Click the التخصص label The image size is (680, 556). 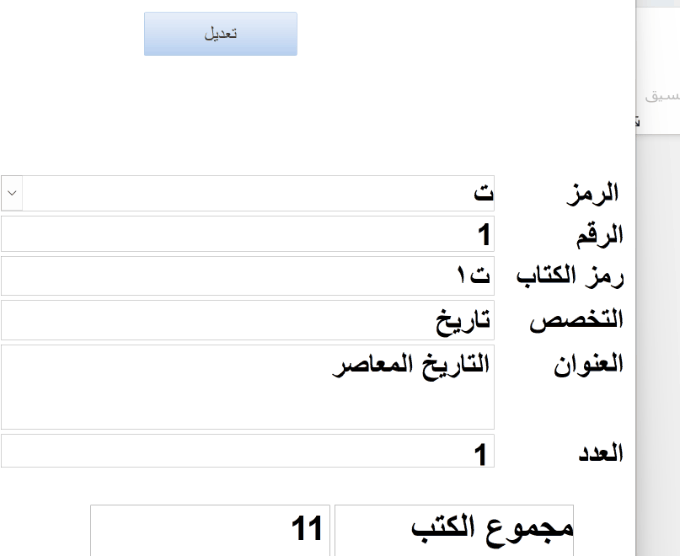(x=576, y=320)
